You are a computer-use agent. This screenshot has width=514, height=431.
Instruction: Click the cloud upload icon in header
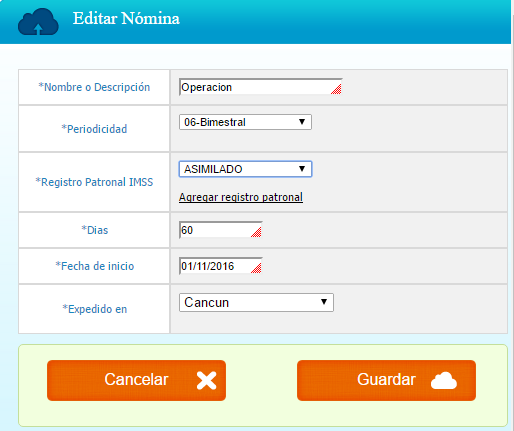pyautogui.click(x=38, y=22)
